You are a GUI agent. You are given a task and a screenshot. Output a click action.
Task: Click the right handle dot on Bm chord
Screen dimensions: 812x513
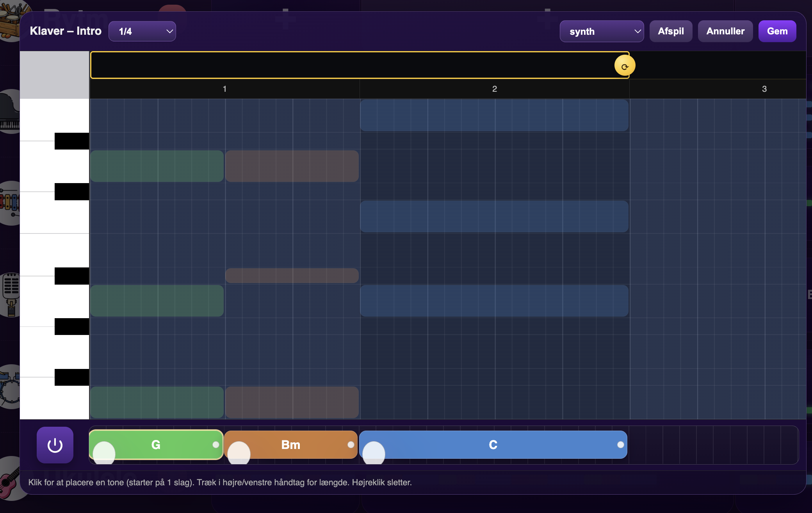[x=351, y=445]
